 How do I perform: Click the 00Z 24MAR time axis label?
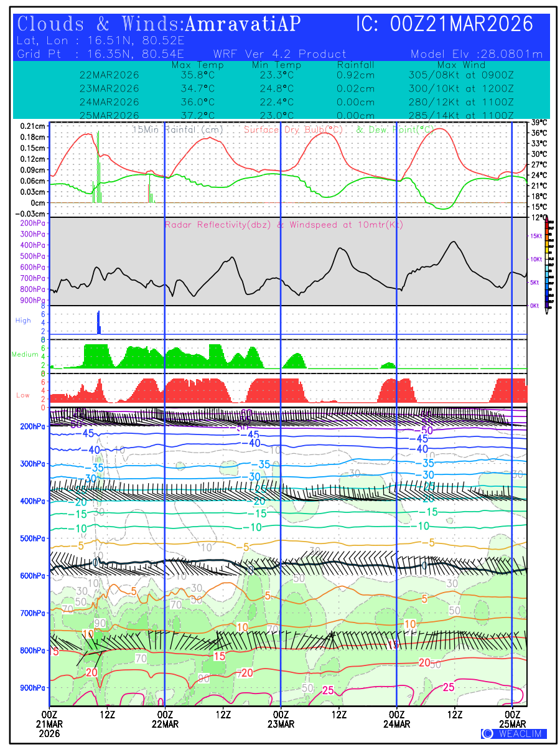[397, 719]
